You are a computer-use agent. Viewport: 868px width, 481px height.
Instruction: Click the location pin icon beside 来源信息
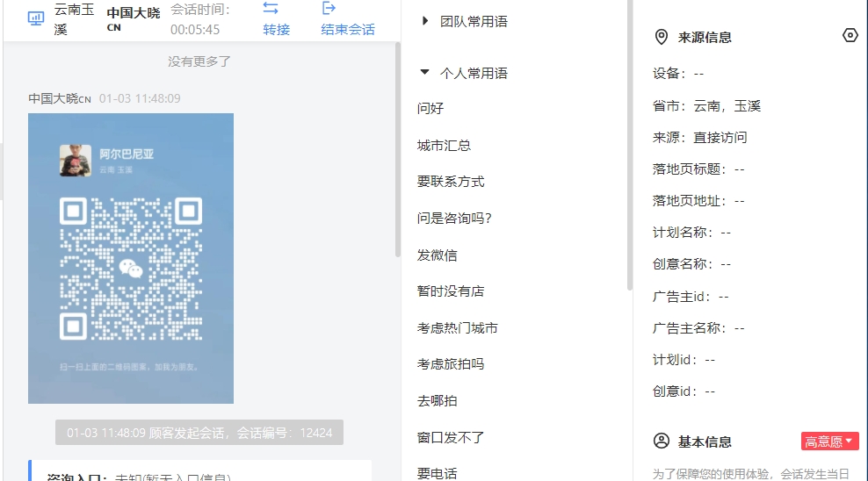pos(661,37)
